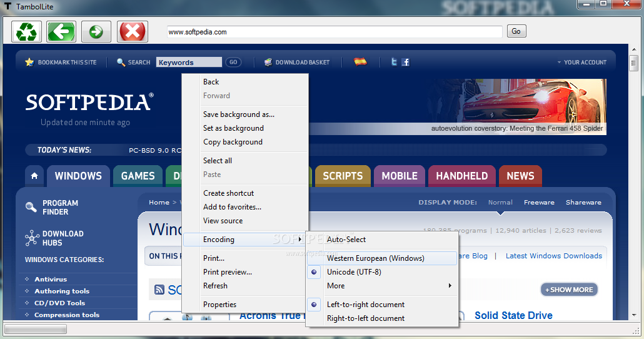644x339 pixels.
Task: Open the Facebook icon link
Action: 405,62
